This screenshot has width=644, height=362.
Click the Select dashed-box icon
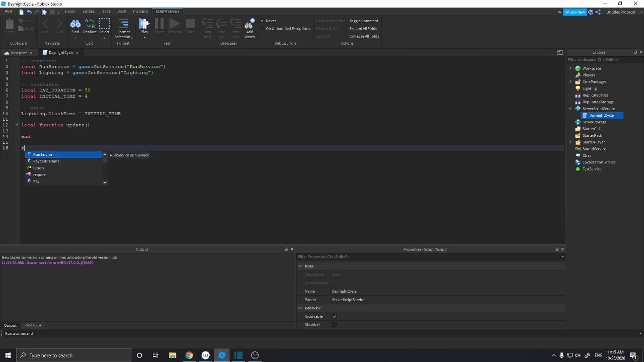[104, 24]
